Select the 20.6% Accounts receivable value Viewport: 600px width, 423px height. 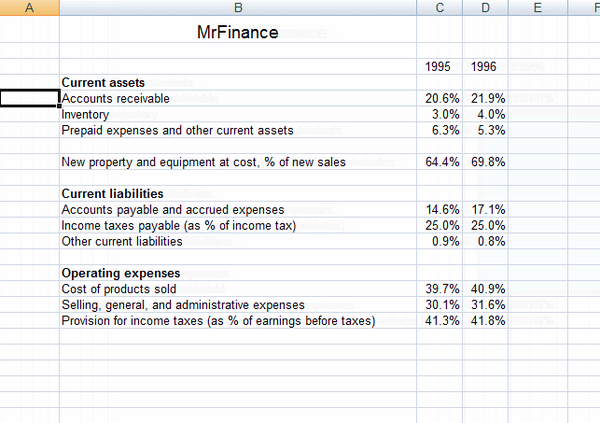[x=442, y=98]
